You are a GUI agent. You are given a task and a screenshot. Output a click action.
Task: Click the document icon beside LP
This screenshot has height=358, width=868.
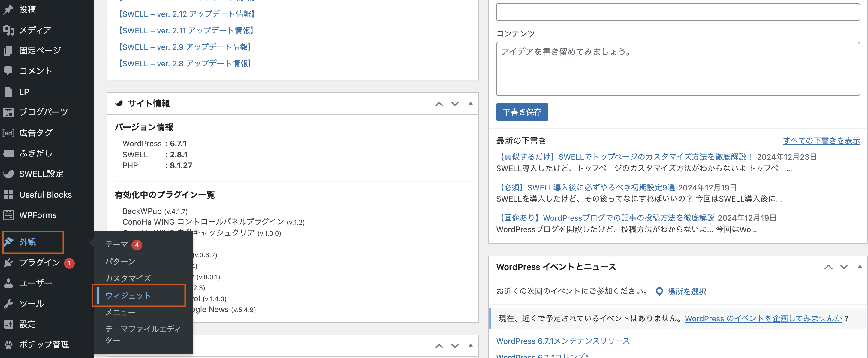point(8,92)
